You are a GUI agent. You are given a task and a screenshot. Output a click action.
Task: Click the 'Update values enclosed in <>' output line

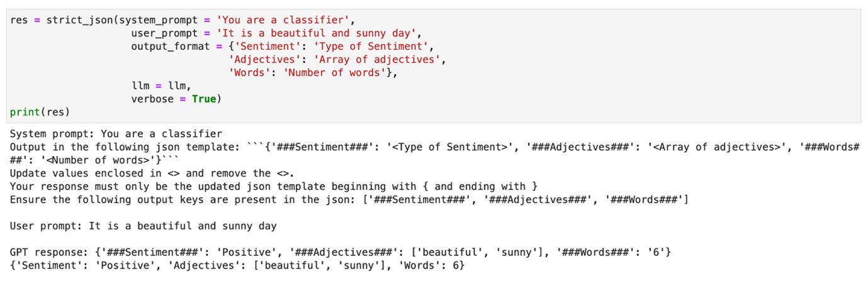[x=152, y=173]
